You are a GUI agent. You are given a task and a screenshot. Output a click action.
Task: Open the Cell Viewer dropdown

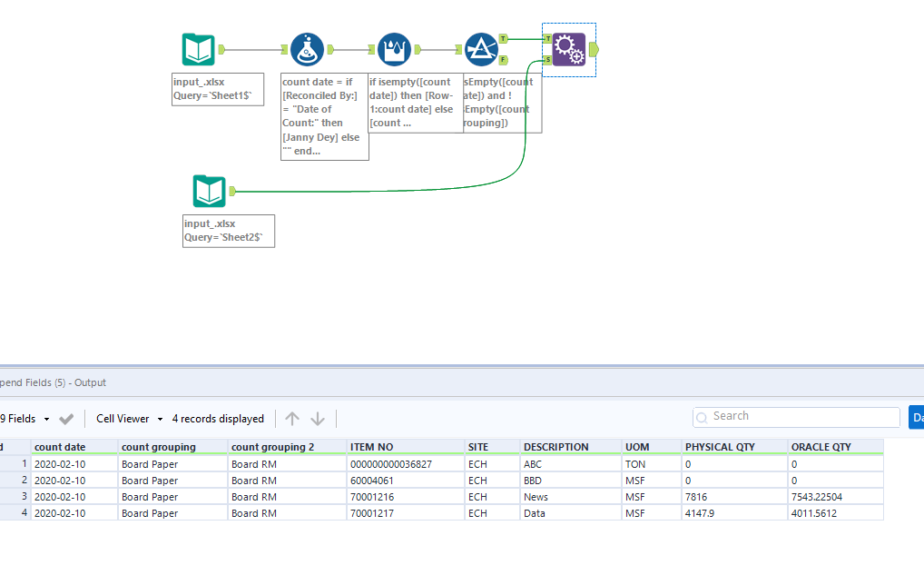[127, 418]
